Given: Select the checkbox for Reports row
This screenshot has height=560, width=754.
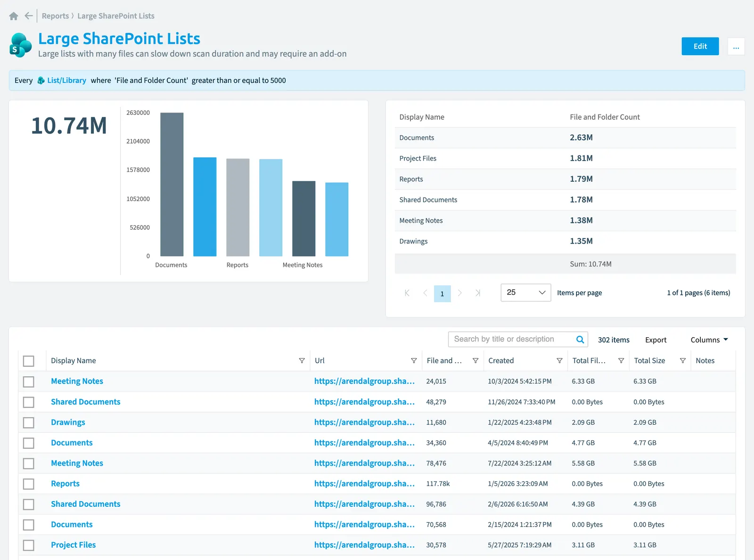Looking at the screenshot, I should 29,484.
